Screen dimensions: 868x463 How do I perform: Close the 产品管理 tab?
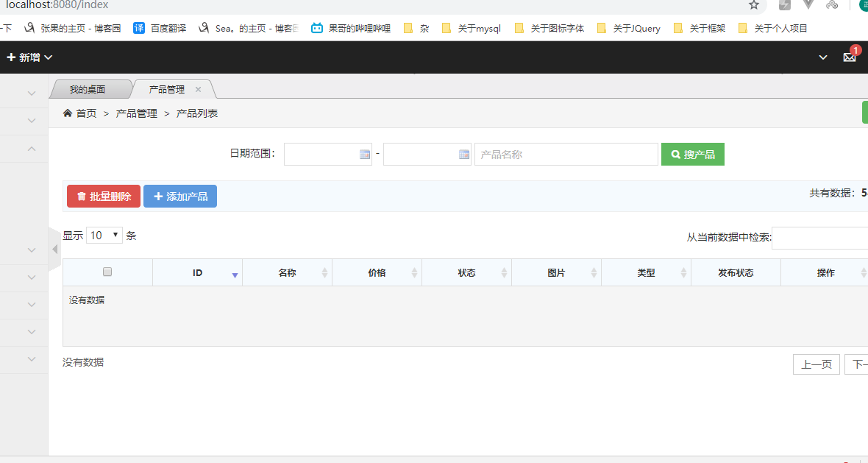click(198, 89)
